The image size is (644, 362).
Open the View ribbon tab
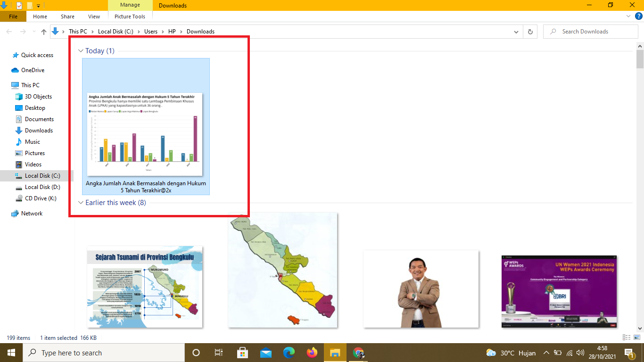coord(94,16)
